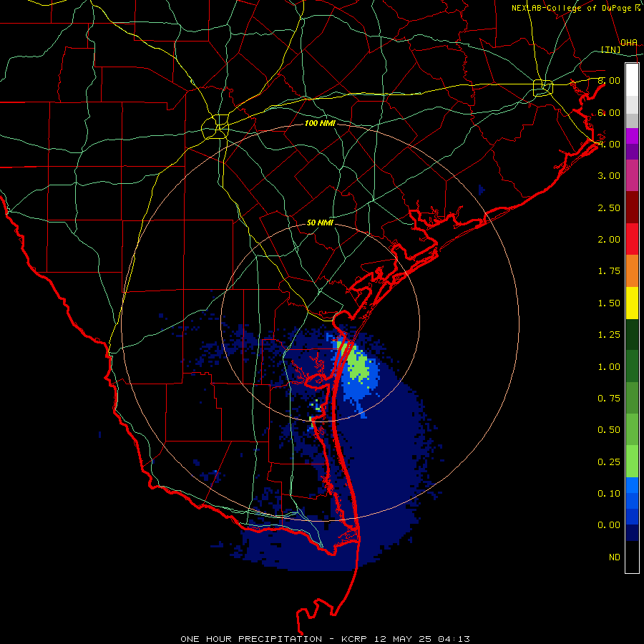Viewport: 644px width, 644px height.
Task: Select the 4.00 legend value
Action: [609, 144]
